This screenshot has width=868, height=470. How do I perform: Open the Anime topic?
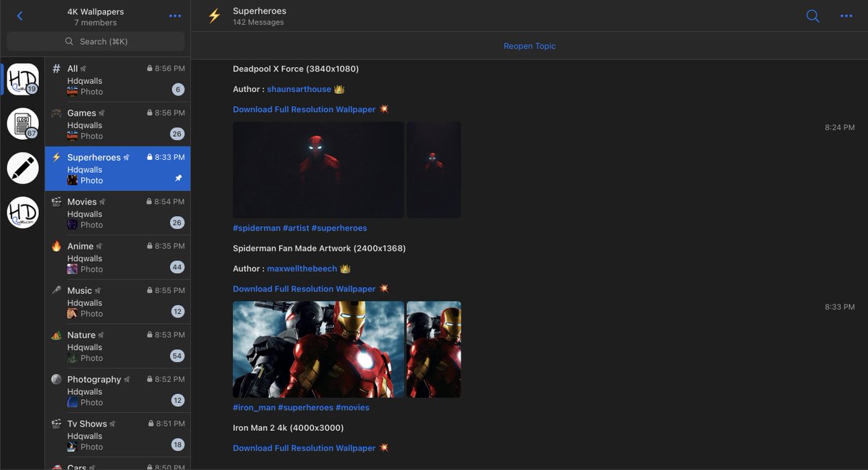point(118,257)
